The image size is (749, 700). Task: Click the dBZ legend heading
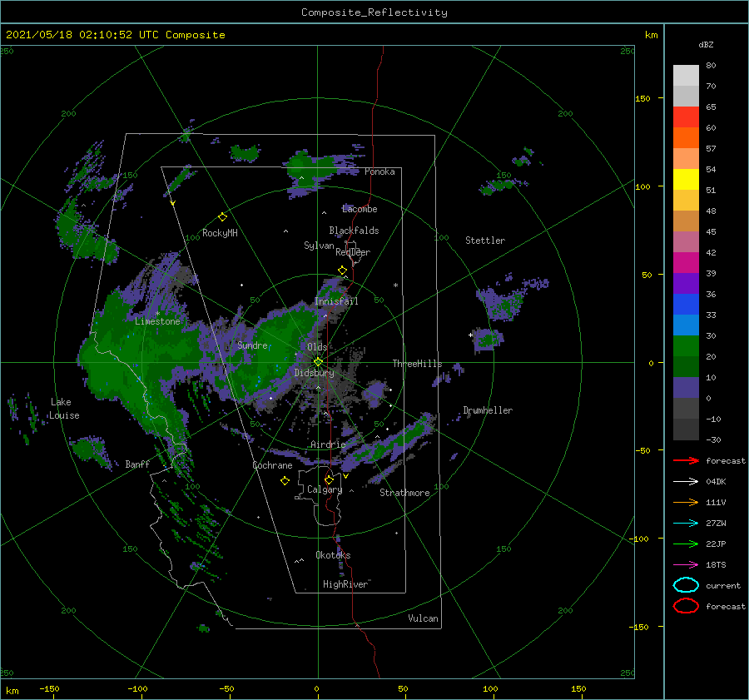coord(706,45)
